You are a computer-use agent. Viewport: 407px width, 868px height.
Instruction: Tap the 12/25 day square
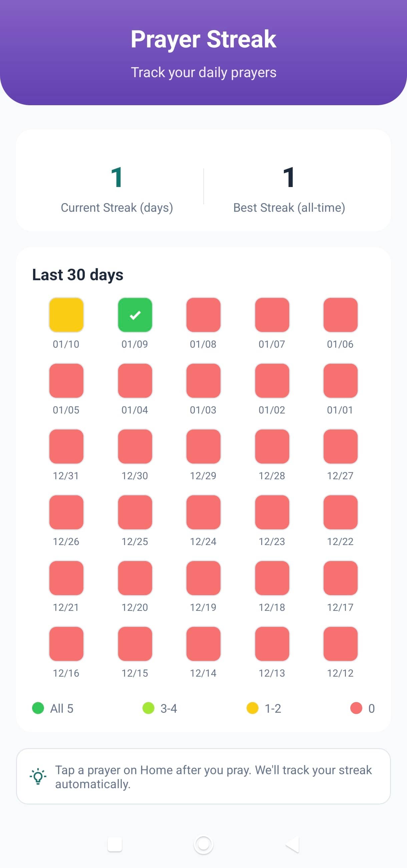coord(135,513)
